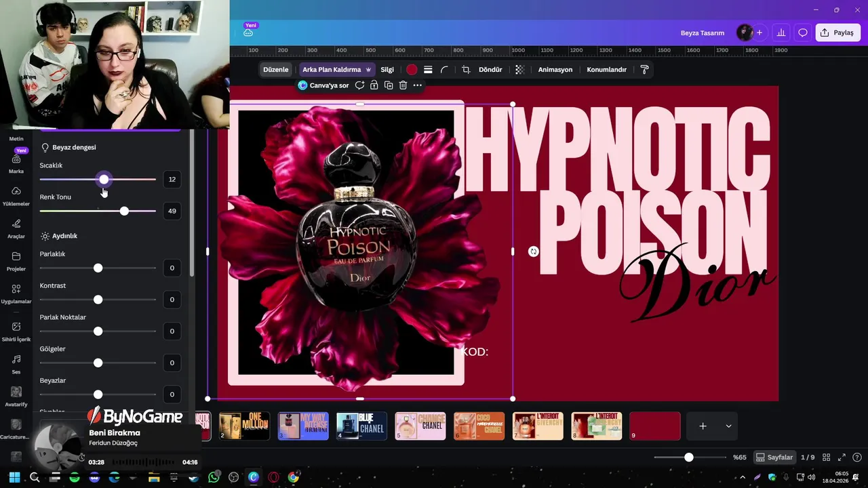Click the red border color swatch
This screenshot has width=868, height=488.
click(412, 70)
